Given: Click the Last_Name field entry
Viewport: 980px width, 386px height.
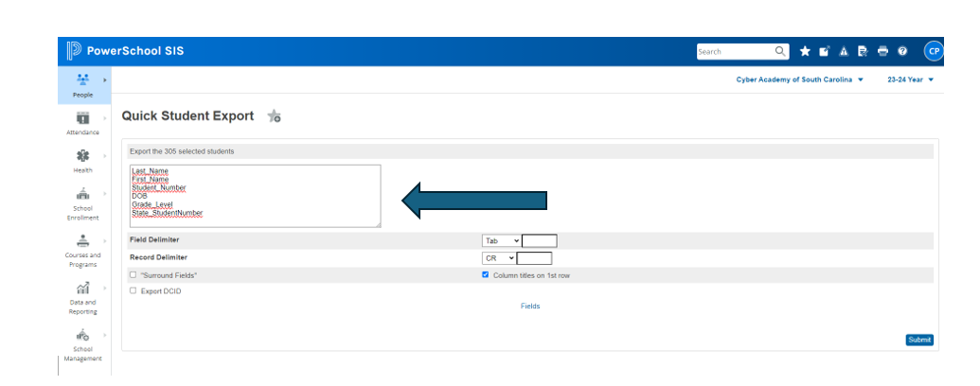Looking at the screenshot, I should click(150, 171).
